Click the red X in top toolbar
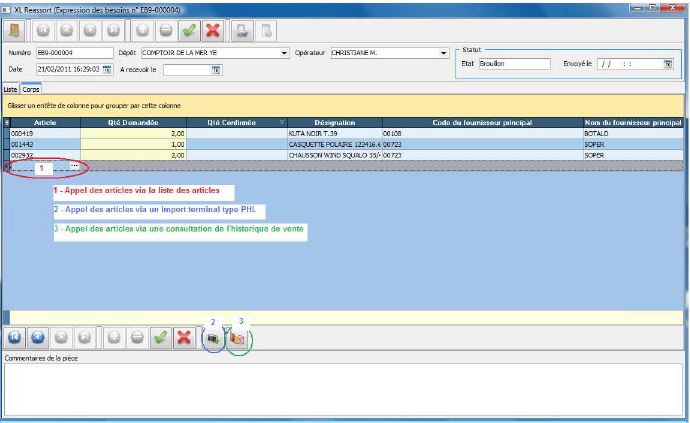690x423 pixels. (211, 30)
